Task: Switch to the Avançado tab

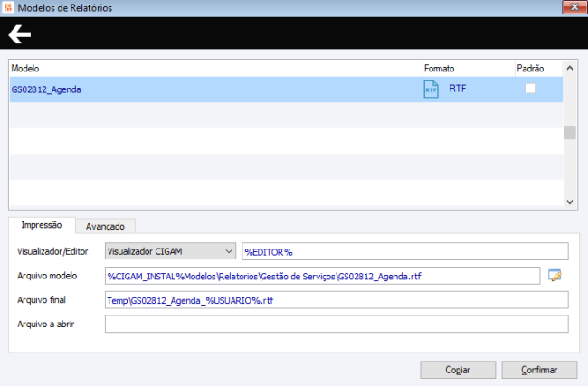Action: pos(105,226)
